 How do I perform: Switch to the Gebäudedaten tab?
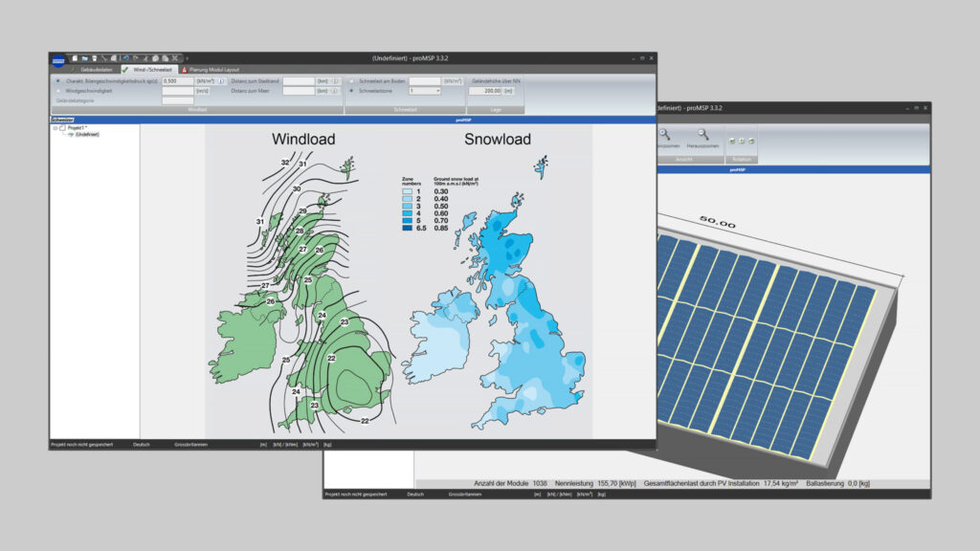tap(96, 70)
